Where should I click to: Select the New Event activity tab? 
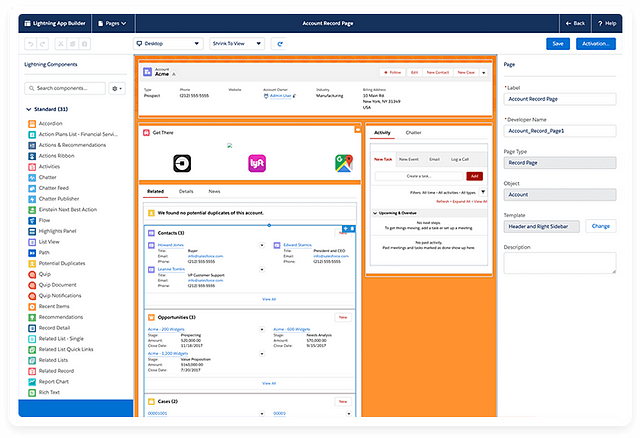pyautogui.click(x=409, y=159)
